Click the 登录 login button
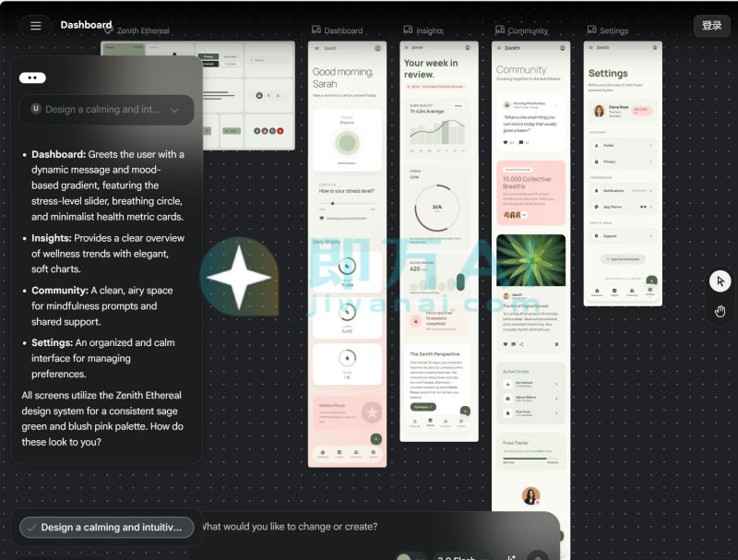Viewport: 738px width, 560px height. (x=711, y=26)
